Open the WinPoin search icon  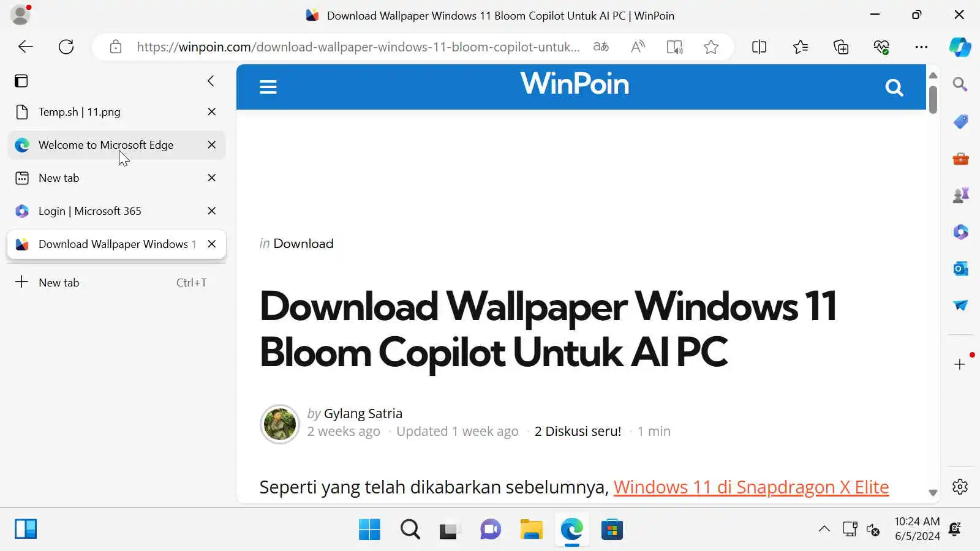(x=894, y=88)
